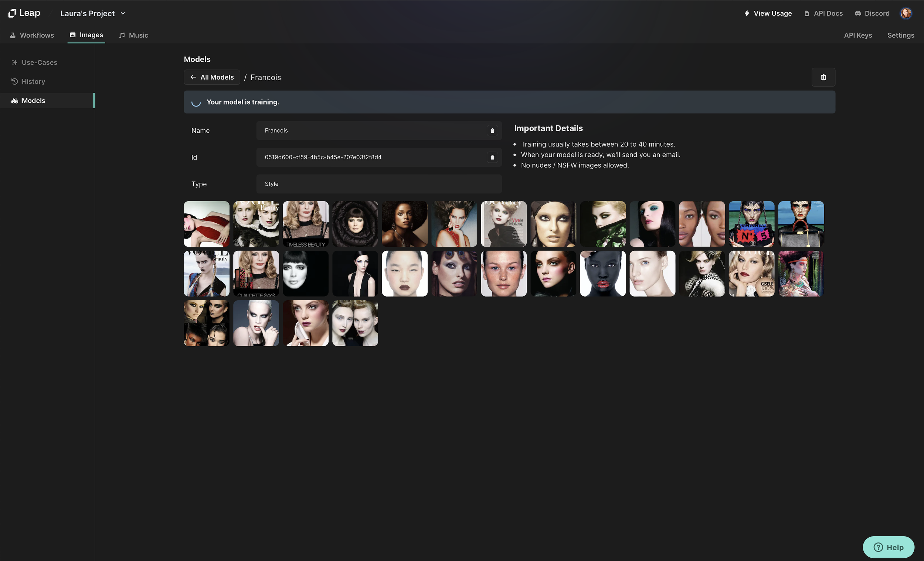The width and height of the screenshot is (924, 561).
Task: Open Use-Cases in the sidebar
Action: (39, 62)
